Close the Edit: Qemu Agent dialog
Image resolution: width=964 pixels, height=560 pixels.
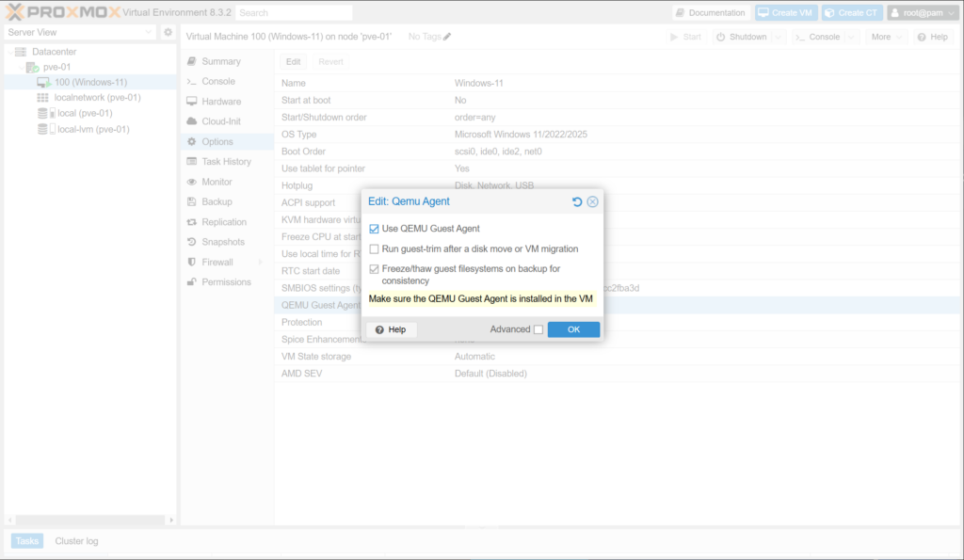click(x=592, y=201)
